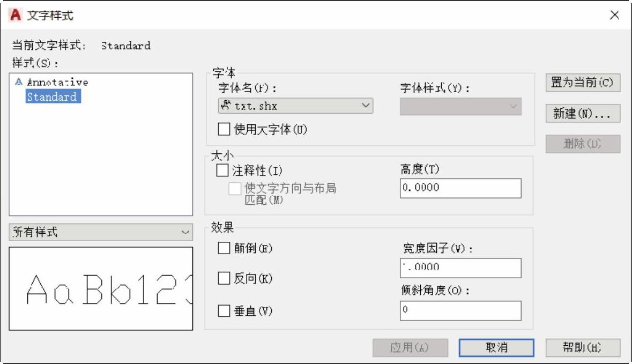Open the 字体名 font dropdown
This screenshot has width=632, height=364.
295,106
